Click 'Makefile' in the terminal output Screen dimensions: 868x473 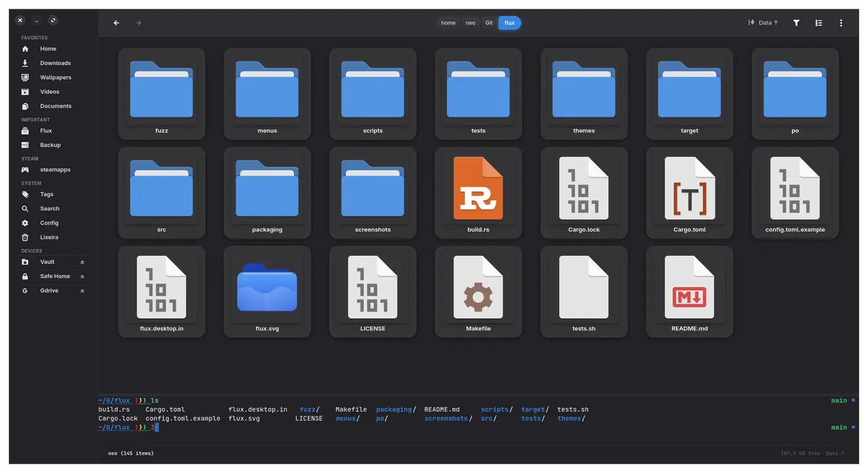(351, 410)
